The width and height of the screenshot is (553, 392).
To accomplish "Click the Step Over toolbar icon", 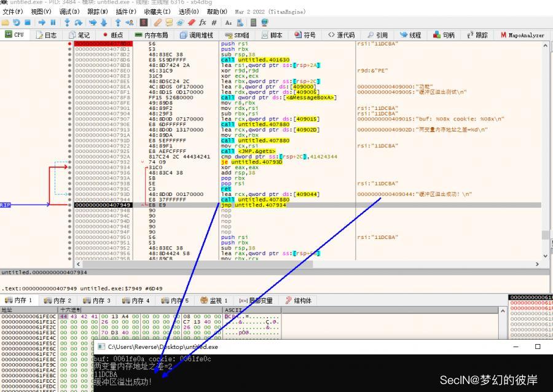I will point(79,23).
